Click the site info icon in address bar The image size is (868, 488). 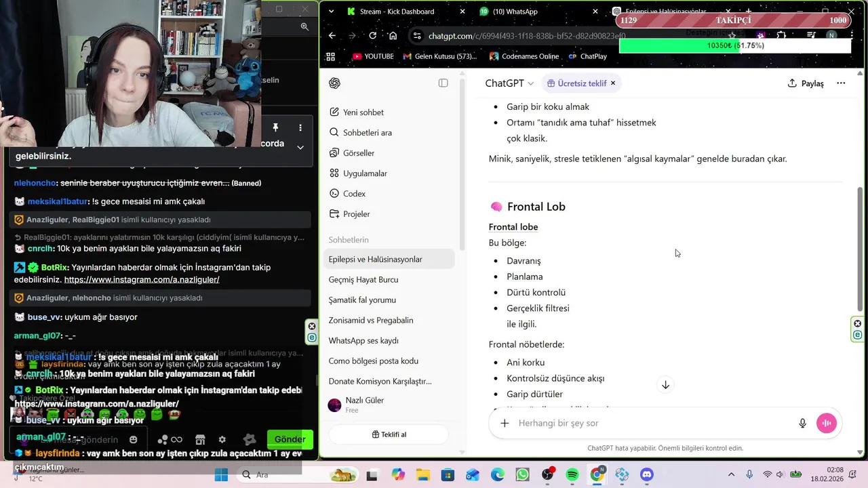coord(418,36)
